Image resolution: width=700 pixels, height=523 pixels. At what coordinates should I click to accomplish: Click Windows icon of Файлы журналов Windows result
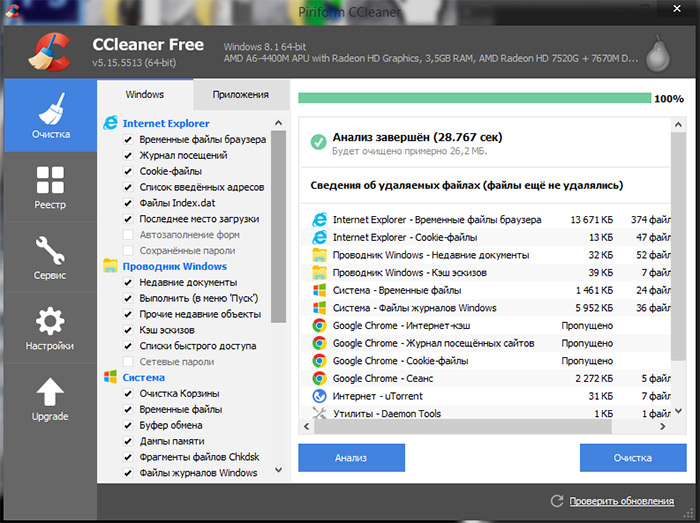click(x=319, y=307)
